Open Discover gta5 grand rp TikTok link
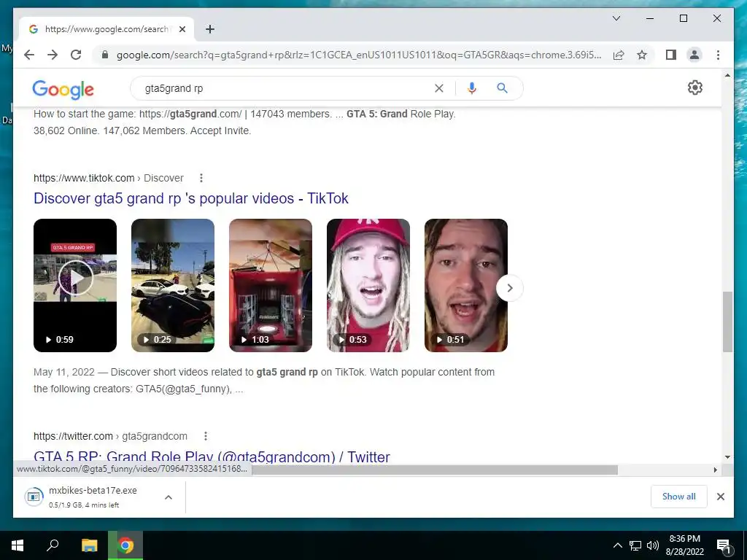 (x=191, y=198)
